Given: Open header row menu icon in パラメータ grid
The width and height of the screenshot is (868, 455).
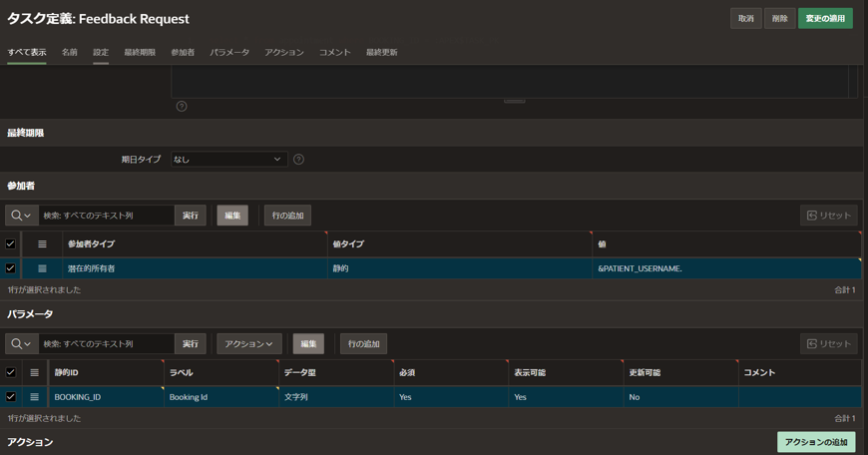Looking at the screenshot, I should [34, 372].
